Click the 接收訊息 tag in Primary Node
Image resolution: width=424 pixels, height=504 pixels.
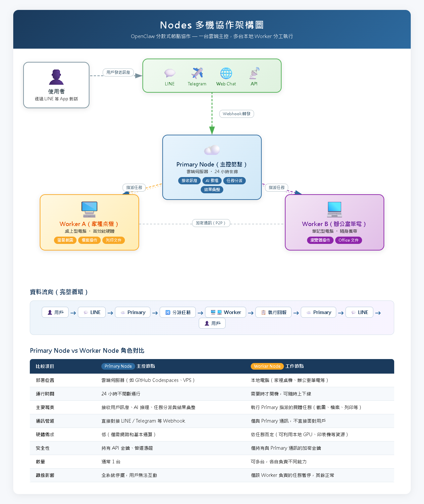pos(189,181)
